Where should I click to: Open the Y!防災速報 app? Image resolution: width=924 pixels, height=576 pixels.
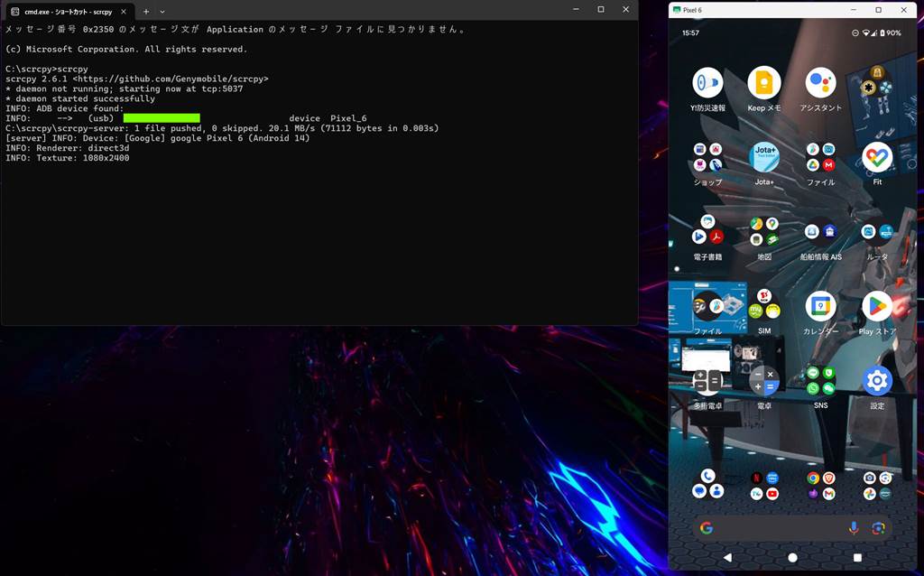(707, 83)
